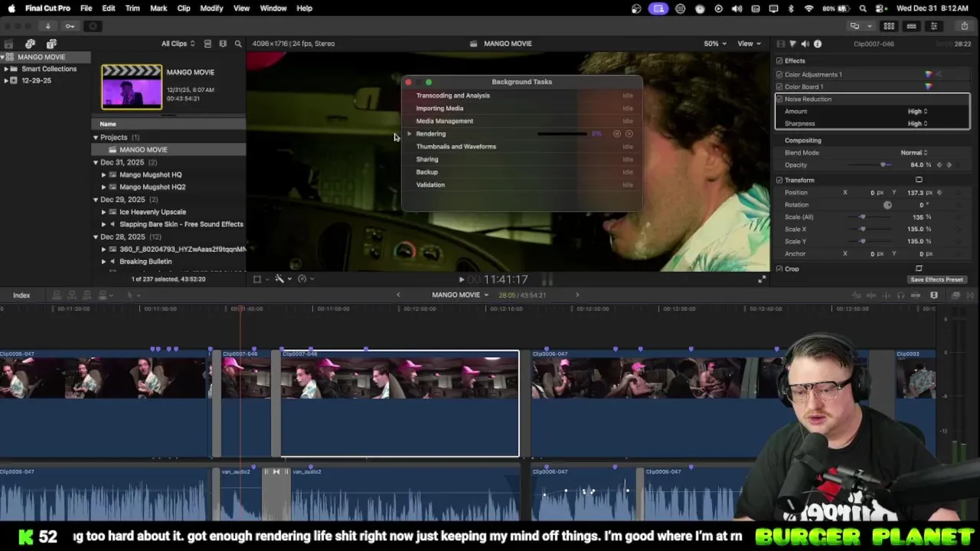Collapse the Projects group in browser
Screen dimensions: 980x551
tap(96, 137)
